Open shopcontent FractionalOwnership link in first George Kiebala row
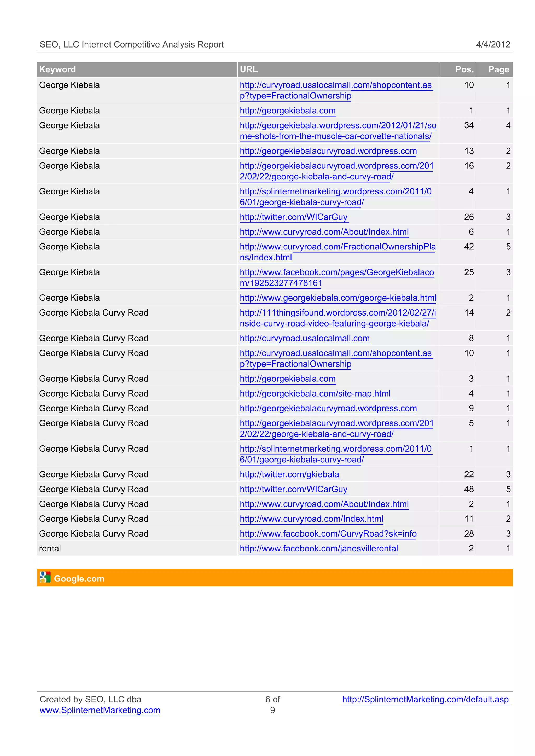Screen dimensions: 535x756 [x=336, y=90]
